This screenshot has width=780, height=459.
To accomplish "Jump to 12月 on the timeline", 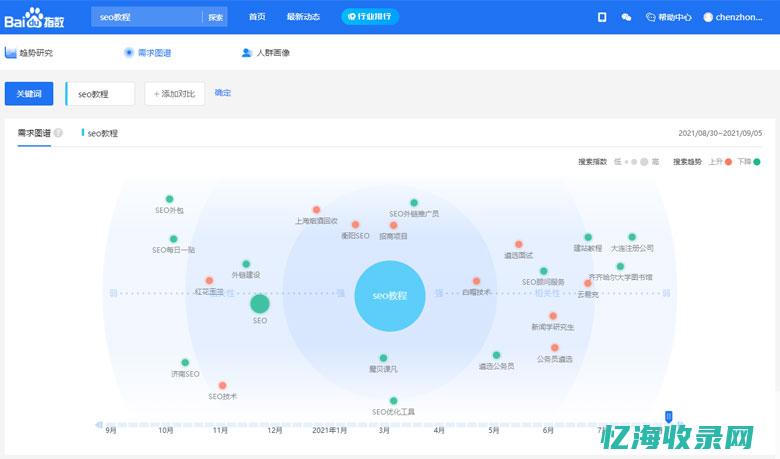I will [x=275, y=430].
